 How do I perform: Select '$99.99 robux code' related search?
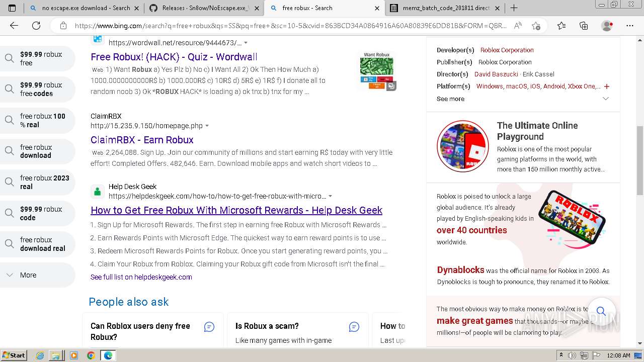(x=38, y=213)
